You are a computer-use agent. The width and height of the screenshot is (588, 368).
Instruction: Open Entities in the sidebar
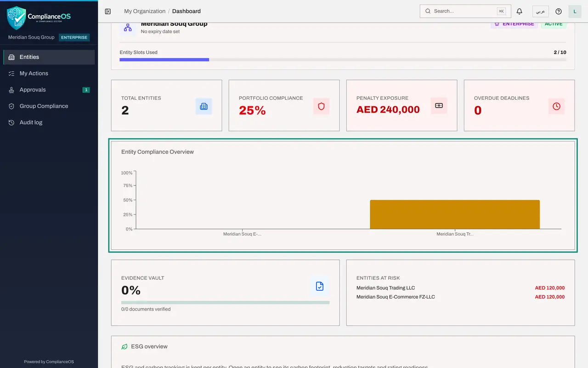coord(49,57)
